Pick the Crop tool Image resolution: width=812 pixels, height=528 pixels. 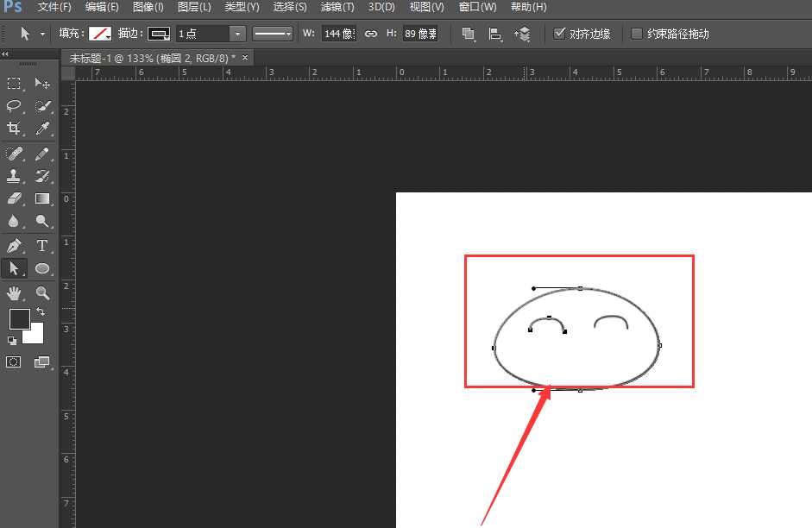(14, 129)
